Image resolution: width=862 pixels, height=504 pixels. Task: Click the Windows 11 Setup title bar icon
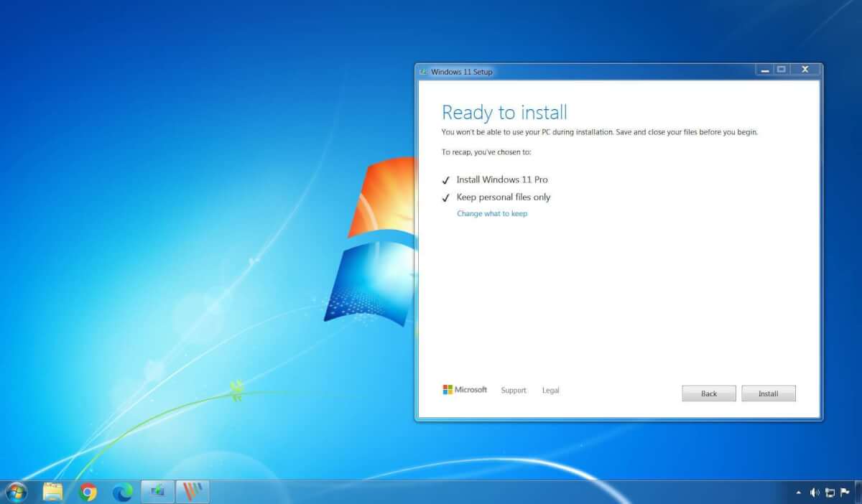(424, 72)
